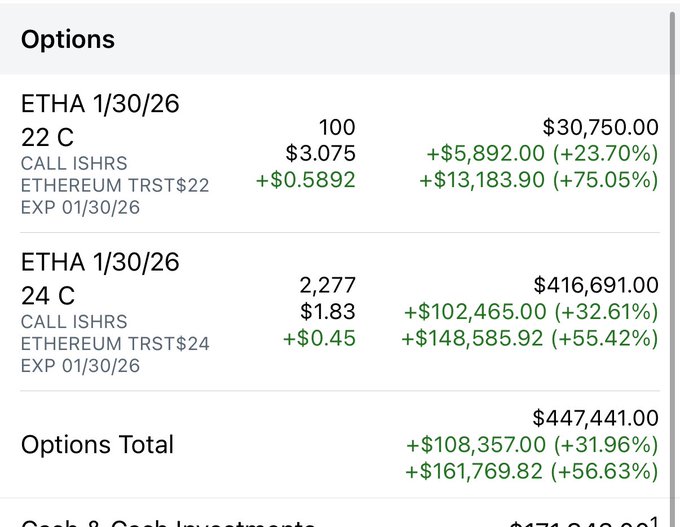Select the Ethereum Trust $24 call description

pyautogui.click(x=115, y=344)
